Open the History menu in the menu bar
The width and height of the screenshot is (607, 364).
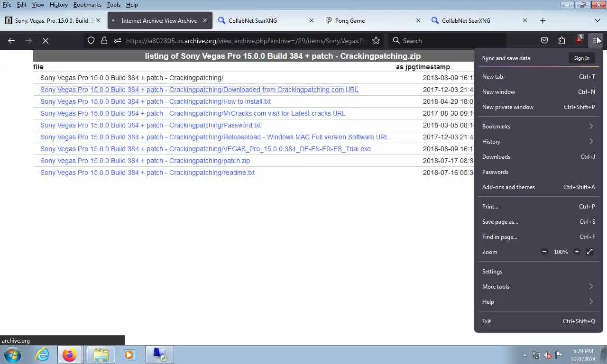59,5
